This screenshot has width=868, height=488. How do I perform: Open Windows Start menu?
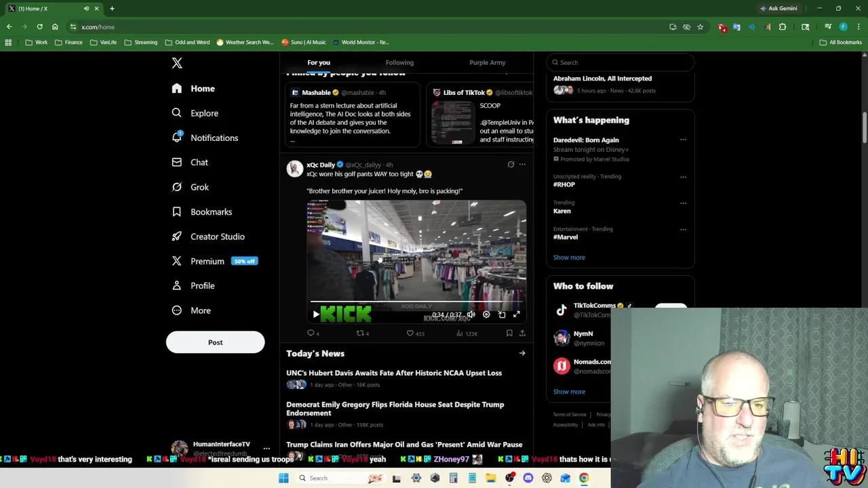point(283,478)
